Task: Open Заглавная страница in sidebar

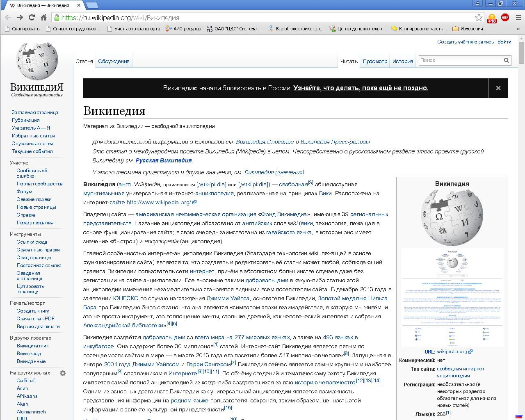Action: [x=35, y=112]
